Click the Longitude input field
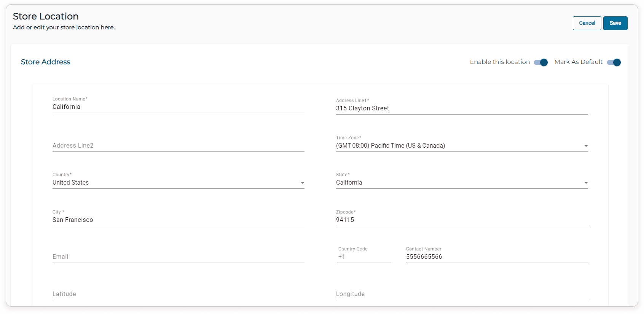The width and height of the screenshot is (644, 314). [461, 294]
